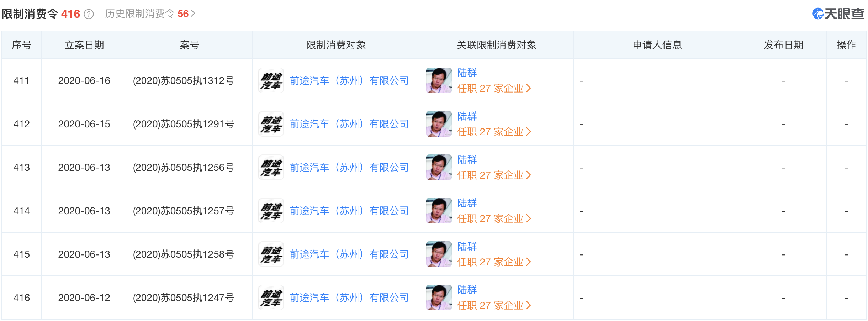Click the 发布日期 column header
868x321 pixels.
(783, 45)
